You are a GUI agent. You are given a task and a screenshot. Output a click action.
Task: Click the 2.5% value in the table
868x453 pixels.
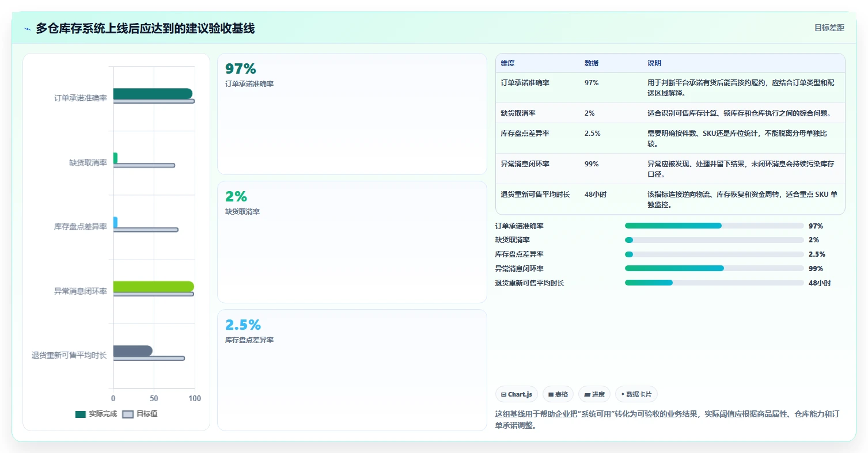click(x=592, y=134)
